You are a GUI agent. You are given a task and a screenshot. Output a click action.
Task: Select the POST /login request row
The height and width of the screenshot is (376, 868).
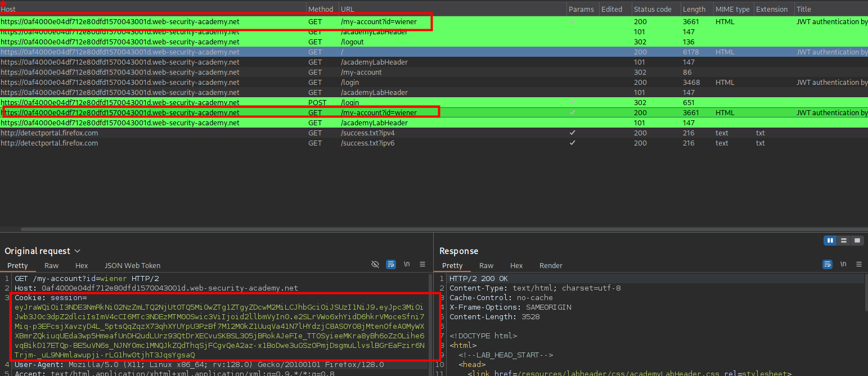(349, 103)
